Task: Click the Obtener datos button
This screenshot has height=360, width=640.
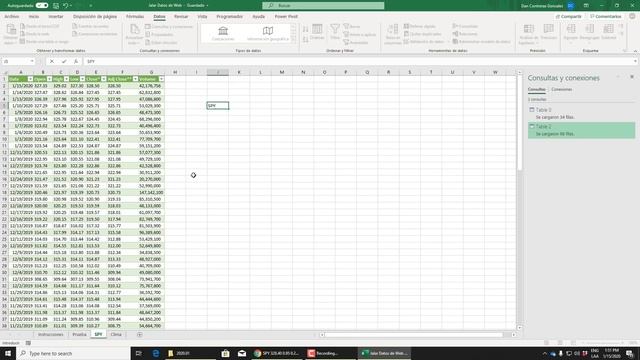Action: click(11, 33)
